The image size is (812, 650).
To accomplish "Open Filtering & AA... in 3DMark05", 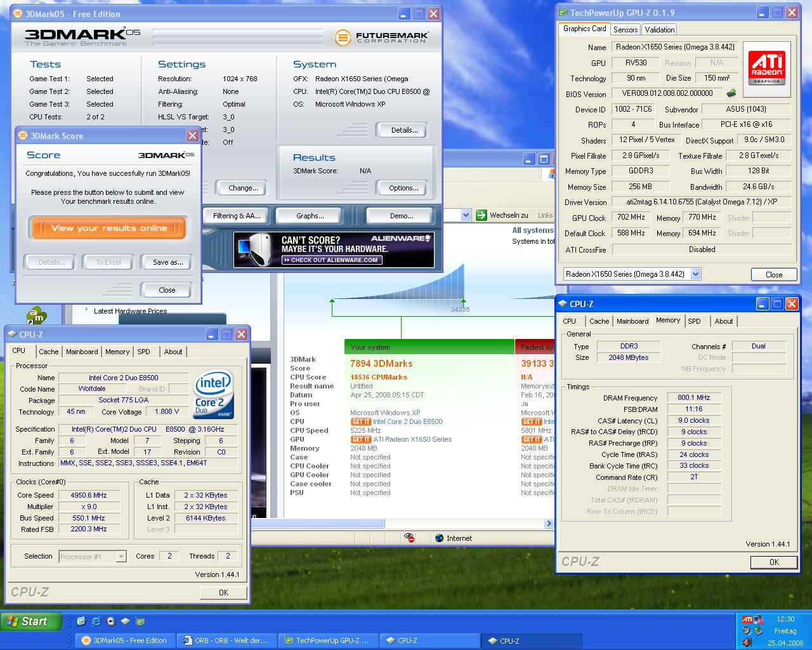I will [237, 216].
